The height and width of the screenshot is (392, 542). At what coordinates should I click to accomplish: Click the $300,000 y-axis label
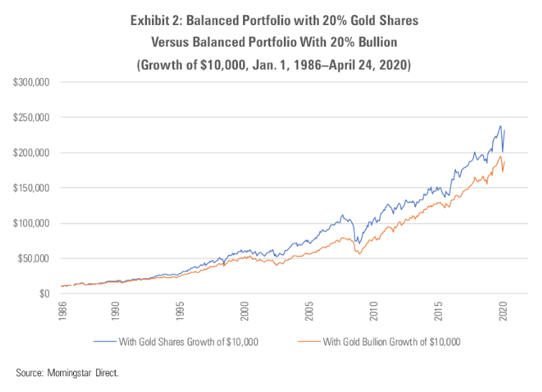point(31,82)
